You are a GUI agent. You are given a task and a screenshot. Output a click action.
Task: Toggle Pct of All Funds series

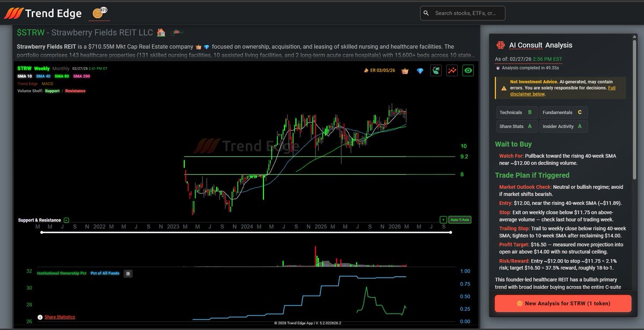[105, 274]
